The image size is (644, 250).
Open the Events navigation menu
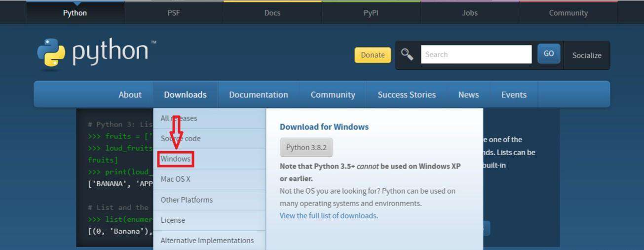tap(514, 94)
